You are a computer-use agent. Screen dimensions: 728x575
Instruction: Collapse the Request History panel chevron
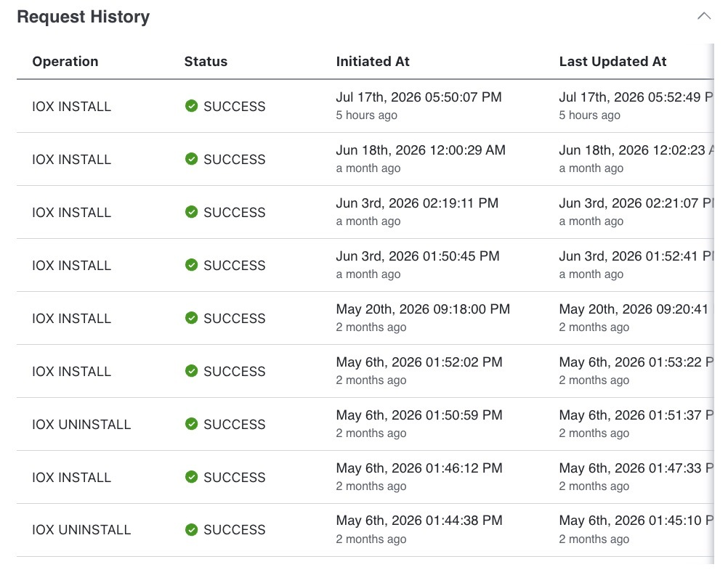point(704,16)
